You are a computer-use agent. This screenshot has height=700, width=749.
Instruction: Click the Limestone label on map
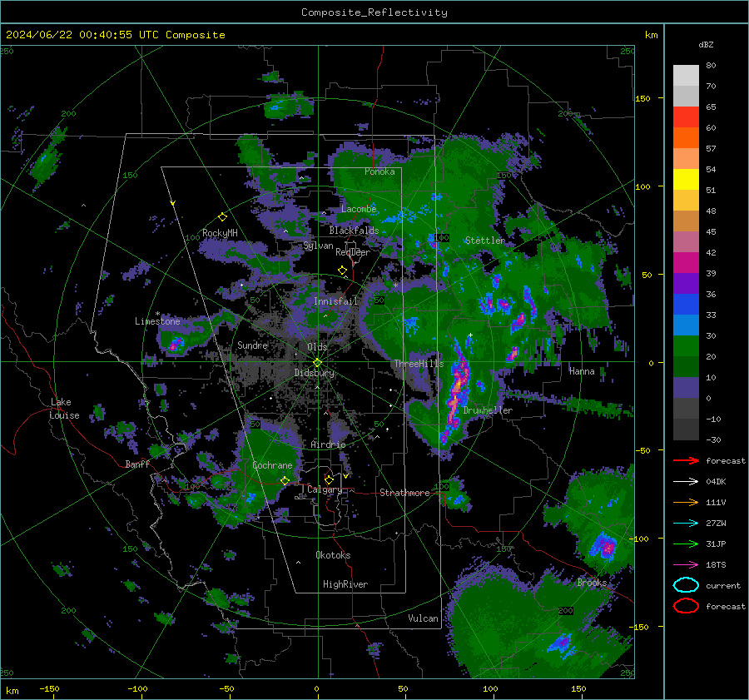[x=157, y=321]
